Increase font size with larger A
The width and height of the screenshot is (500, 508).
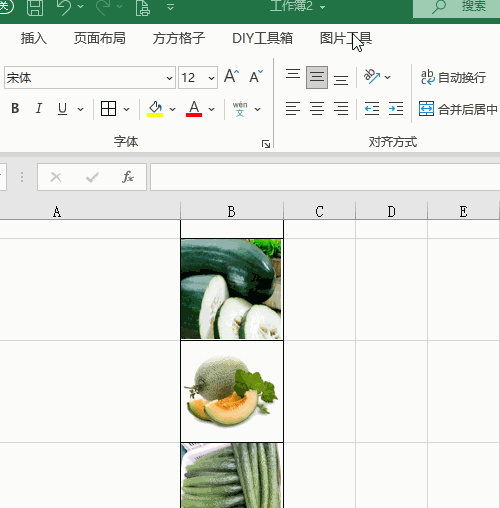[231, 76]
